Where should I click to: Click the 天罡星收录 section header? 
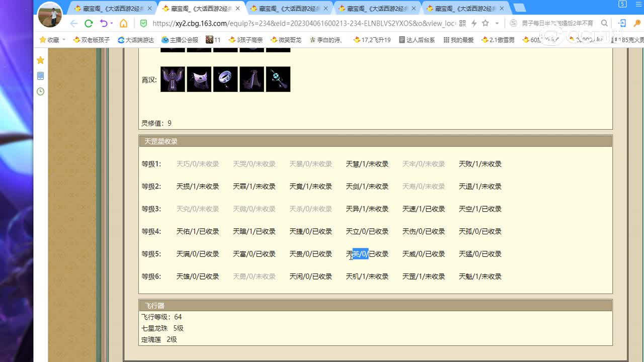(x=375, y=141)
